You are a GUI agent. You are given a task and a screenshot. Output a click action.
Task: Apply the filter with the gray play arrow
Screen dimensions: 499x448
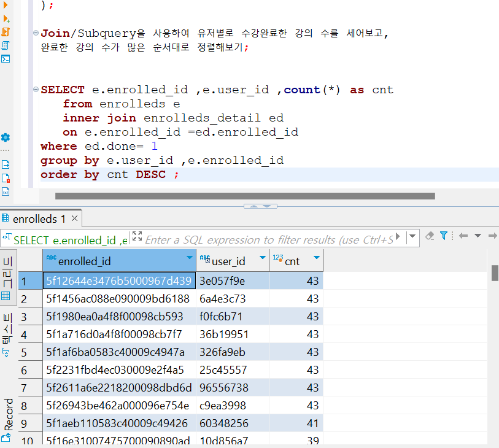398,236
